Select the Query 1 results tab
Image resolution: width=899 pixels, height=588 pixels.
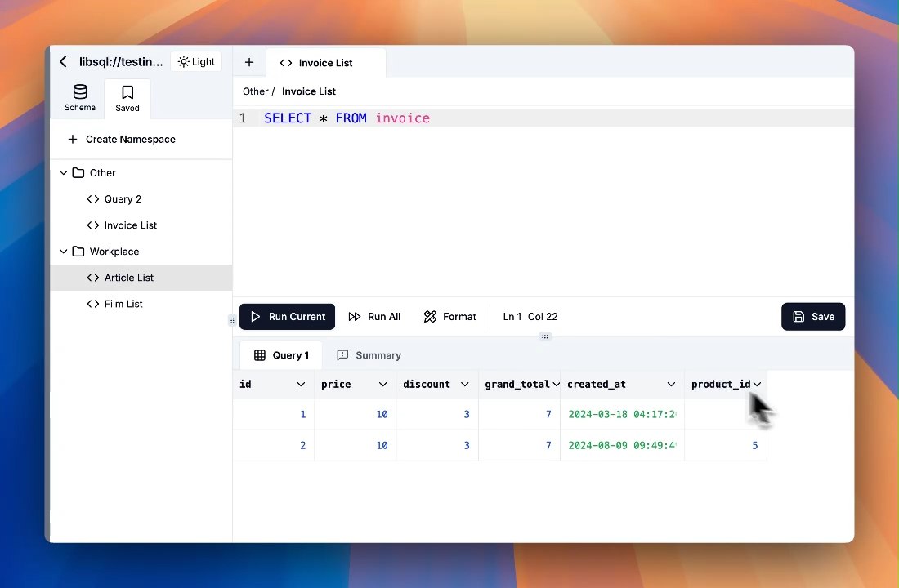click(281, 355)
